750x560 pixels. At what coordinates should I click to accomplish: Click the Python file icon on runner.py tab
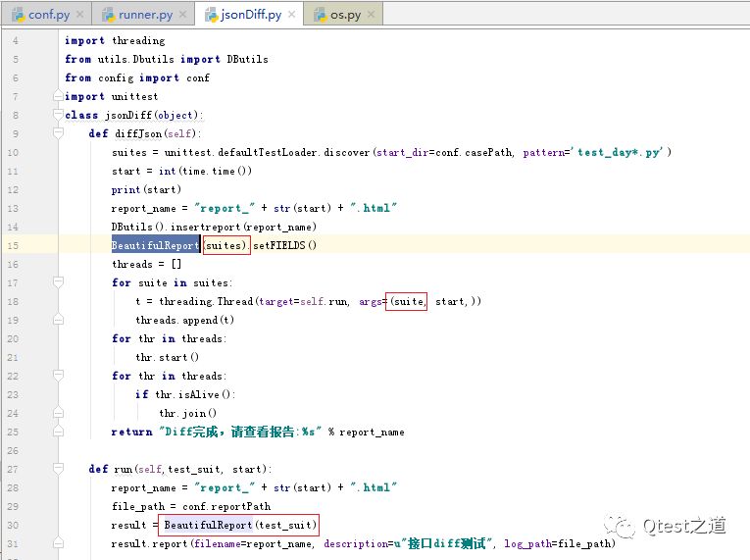coord(109,15)
